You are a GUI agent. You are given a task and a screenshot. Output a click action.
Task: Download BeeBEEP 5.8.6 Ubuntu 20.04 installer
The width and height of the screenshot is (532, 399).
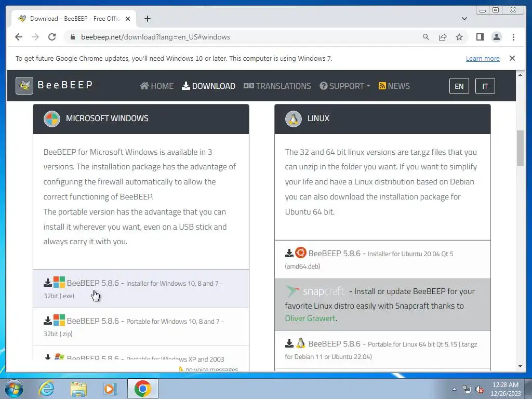point(382,260)
